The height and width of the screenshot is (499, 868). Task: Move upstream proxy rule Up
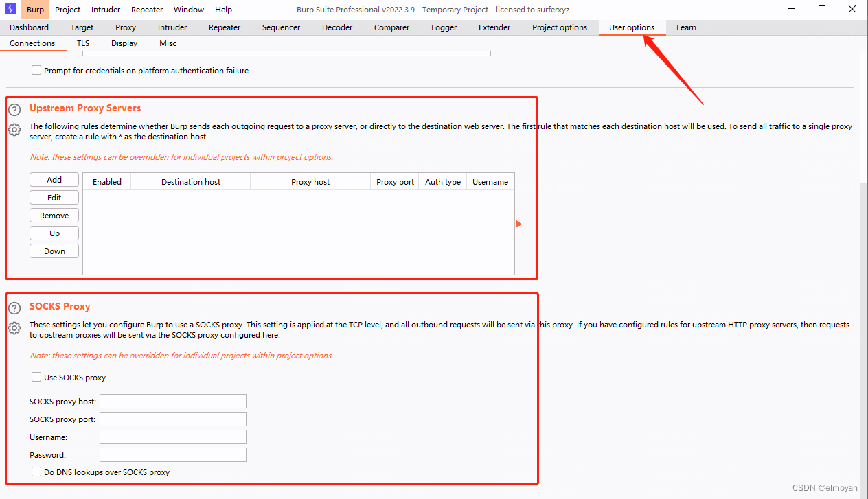click(54, 233)
